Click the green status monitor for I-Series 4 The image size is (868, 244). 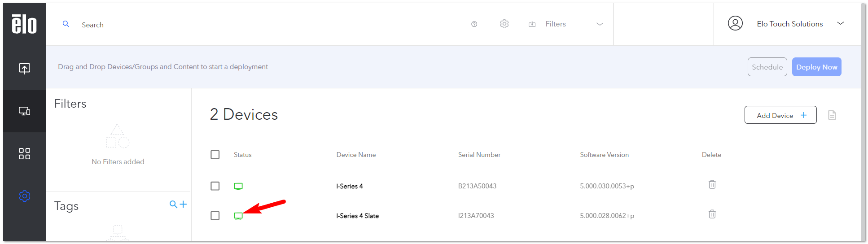[x=238, y=186]
